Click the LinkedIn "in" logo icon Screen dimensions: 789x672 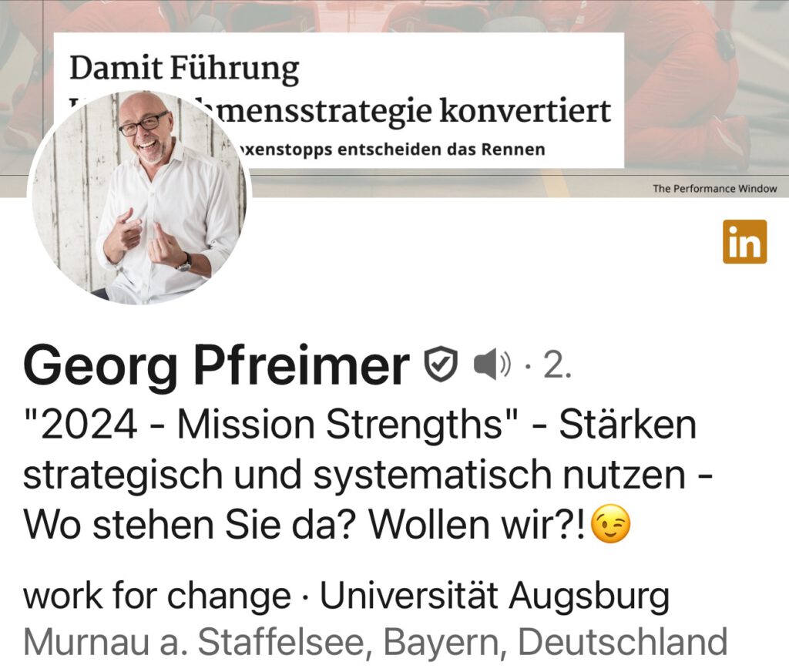point(745,242)
